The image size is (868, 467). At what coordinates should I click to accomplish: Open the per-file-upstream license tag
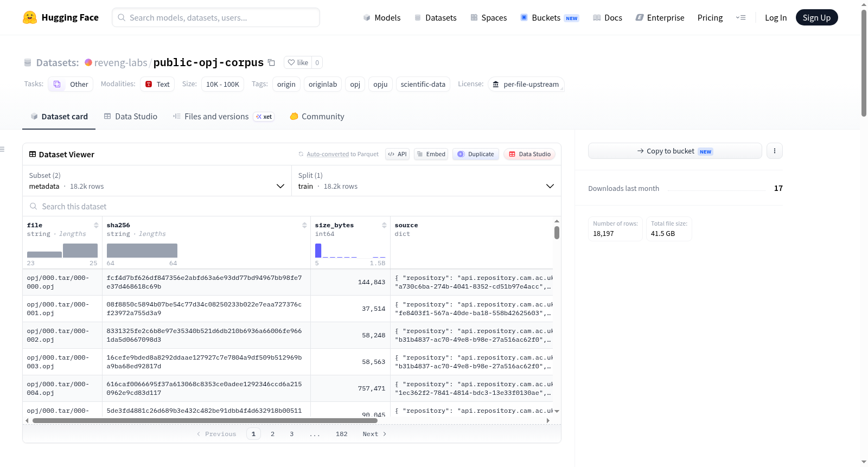(x=526, y=84)
